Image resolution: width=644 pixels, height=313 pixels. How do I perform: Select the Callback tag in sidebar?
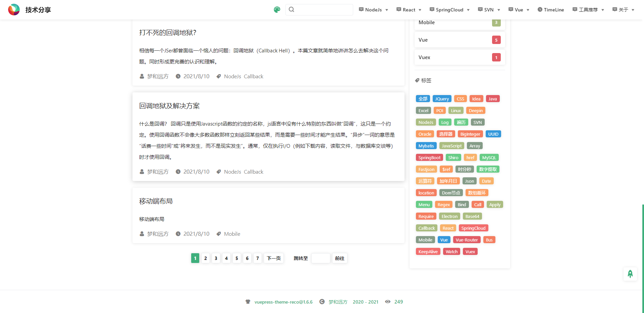click(x=427, y=228)
